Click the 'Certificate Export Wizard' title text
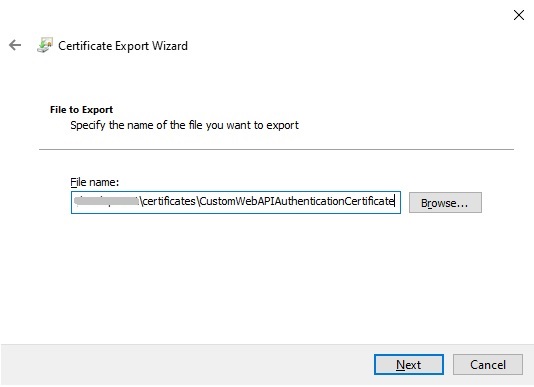This screenshot has width=534, height=387. click(123, 46)
